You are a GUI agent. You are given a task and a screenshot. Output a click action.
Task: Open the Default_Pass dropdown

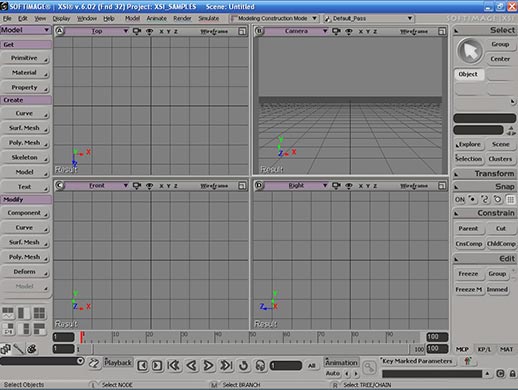tap(369, 18)
